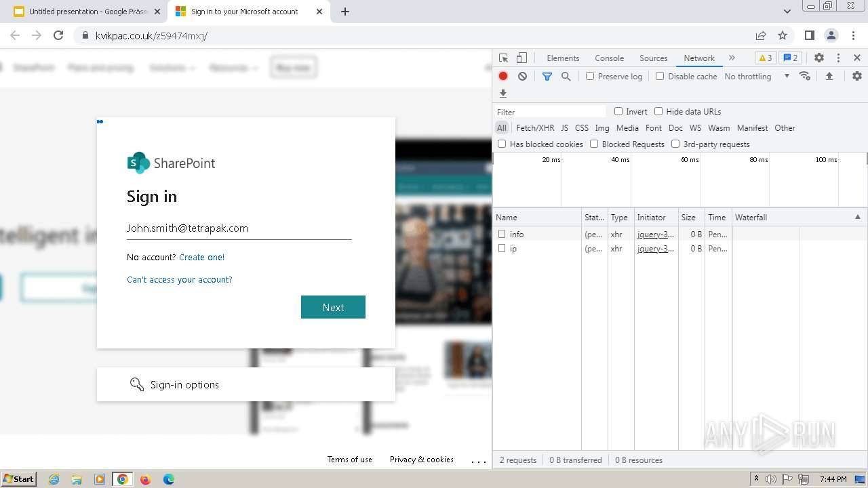Enable Disable cache checkbox
This screenshot has width=868, height=488.
pos(660,76)
